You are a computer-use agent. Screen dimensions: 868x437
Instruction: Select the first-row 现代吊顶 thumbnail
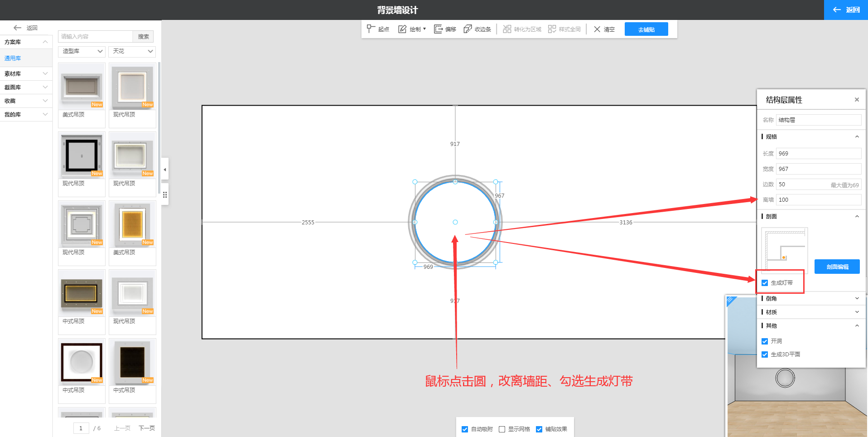132,86
